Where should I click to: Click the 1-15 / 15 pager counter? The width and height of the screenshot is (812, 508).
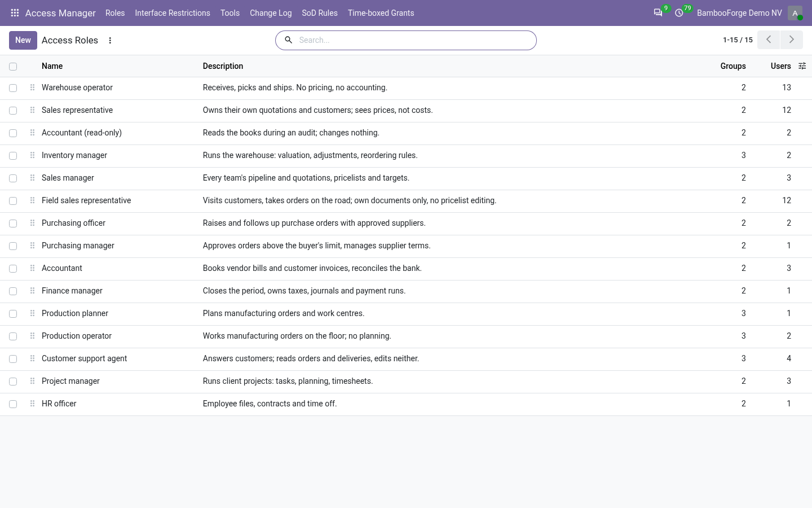(x=738, y=40)
